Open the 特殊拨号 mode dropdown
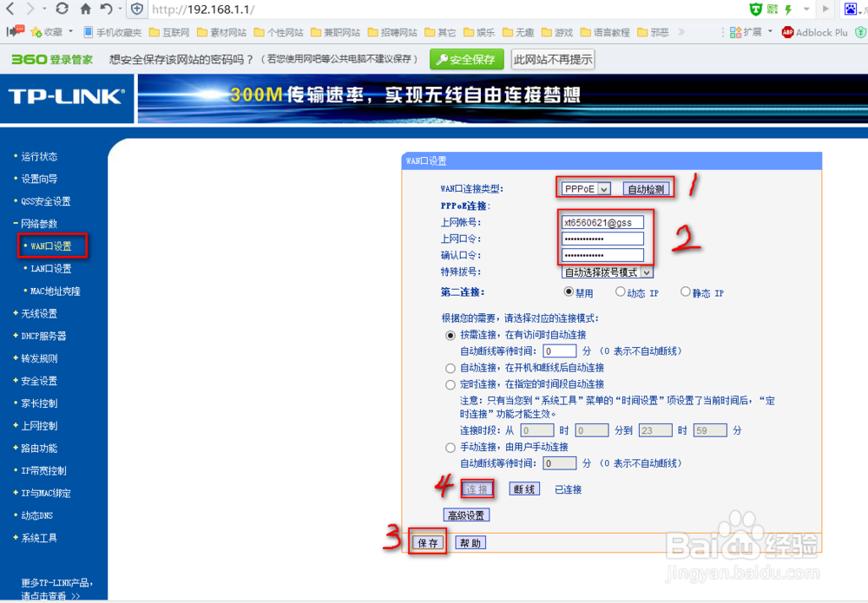This screenshot has width=868, height=603. tap(605, 272)
